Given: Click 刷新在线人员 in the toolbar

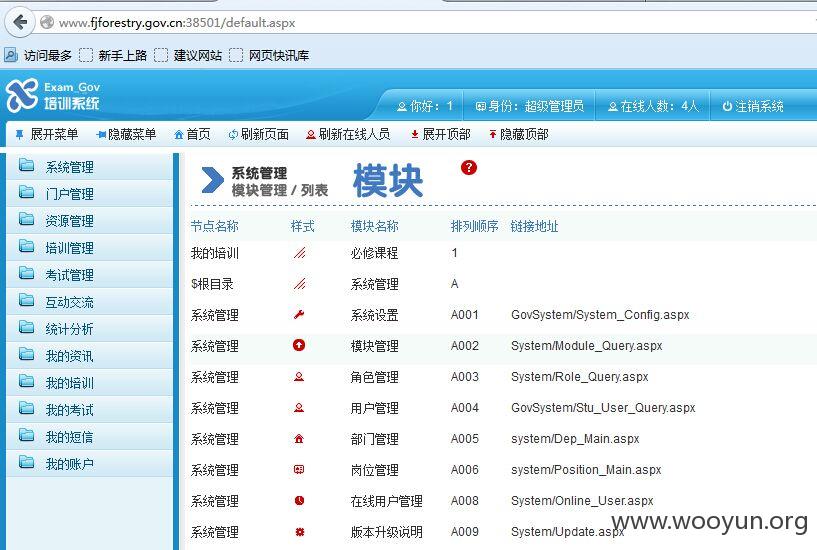Looking at the screenshot, I should [348, 134].
